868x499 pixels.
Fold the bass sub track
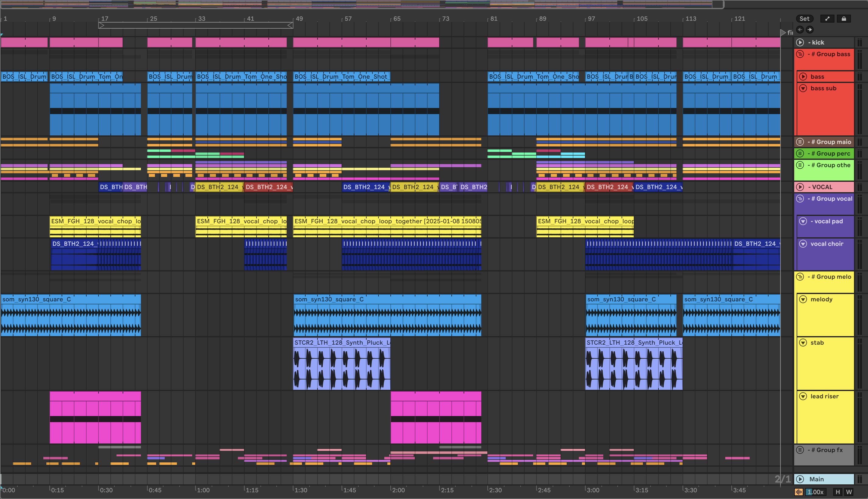(803, 88)
